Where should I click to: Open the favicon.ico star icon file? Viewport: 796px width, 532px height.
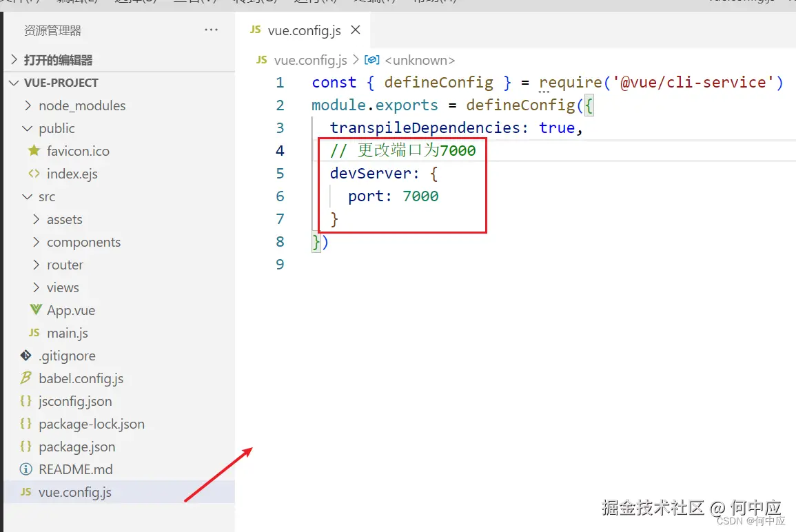pos(34,150)
